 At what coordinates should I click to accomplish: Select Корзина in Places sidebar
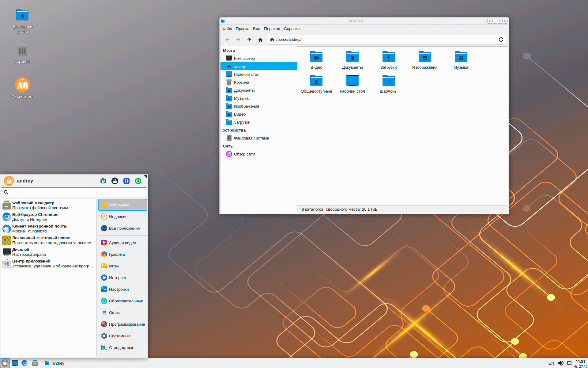[241, 82]
